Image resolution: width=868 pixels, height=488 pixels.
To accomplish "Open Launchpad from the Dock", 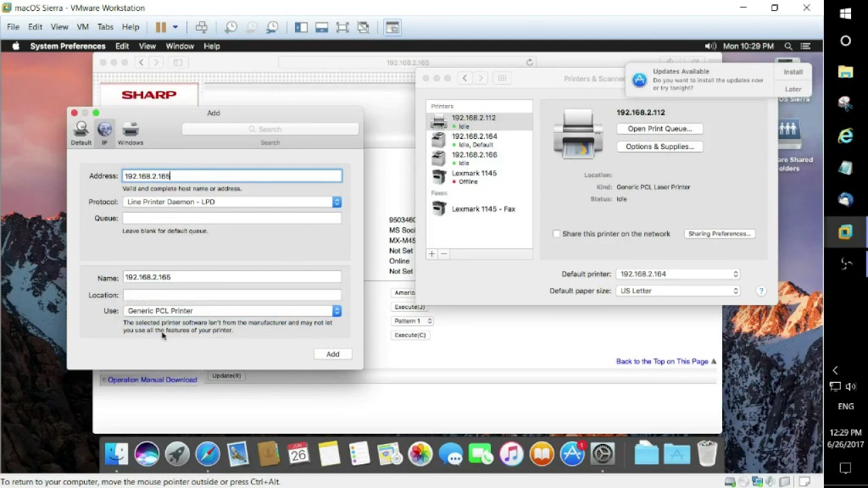I will [177, 454].
